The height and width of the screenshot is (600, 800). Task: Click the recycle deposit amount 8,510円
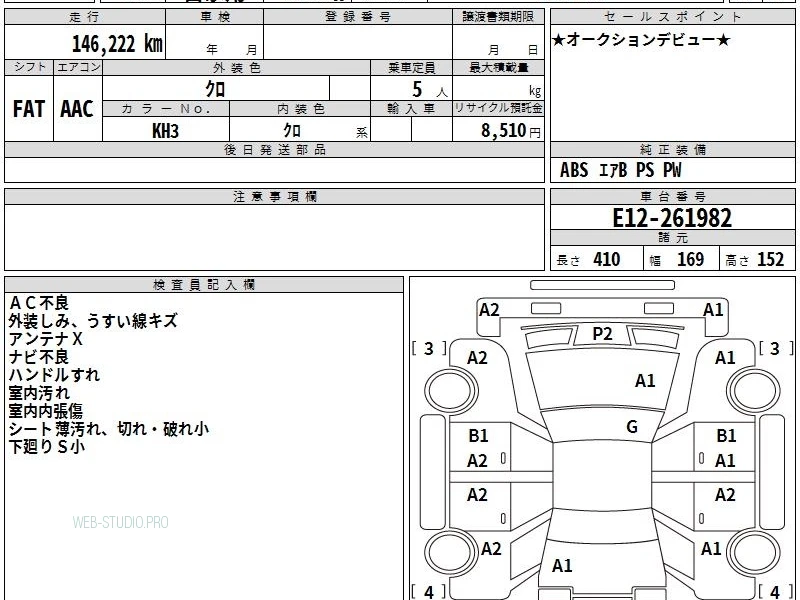(x=511, y=131)
